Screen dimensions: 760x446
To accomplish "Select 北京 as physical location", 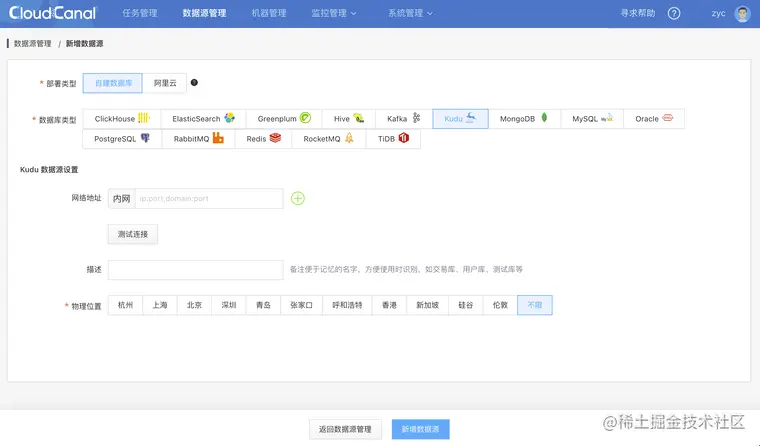I will (x=194, y=305).
